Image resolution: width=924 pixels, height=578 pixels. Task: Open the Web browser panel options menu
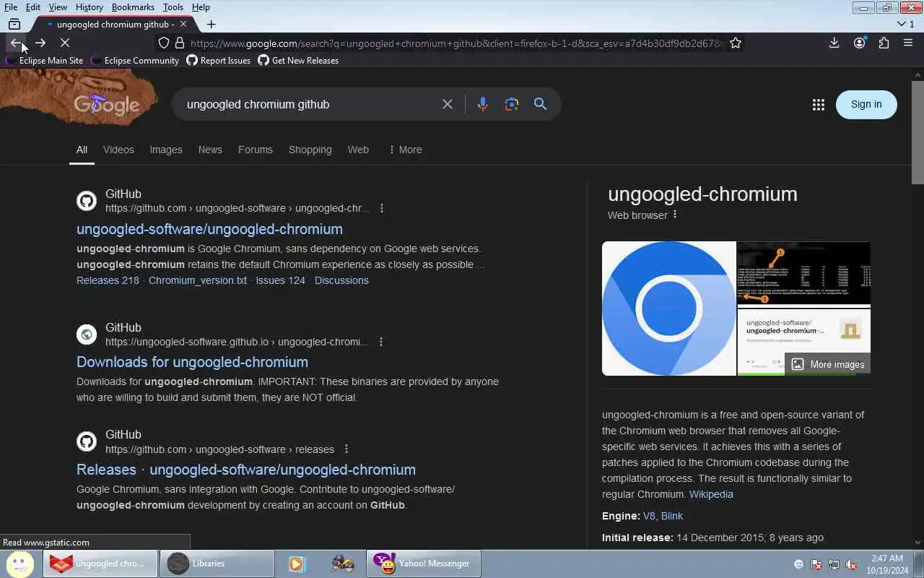675,215
